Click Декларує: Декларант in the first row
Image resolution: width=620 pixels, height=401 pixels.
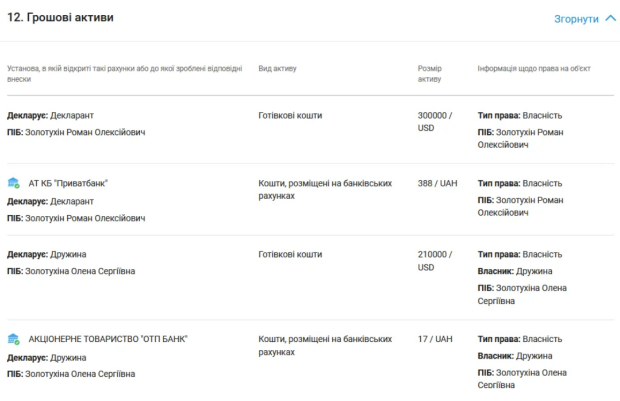tap(50, 115)
